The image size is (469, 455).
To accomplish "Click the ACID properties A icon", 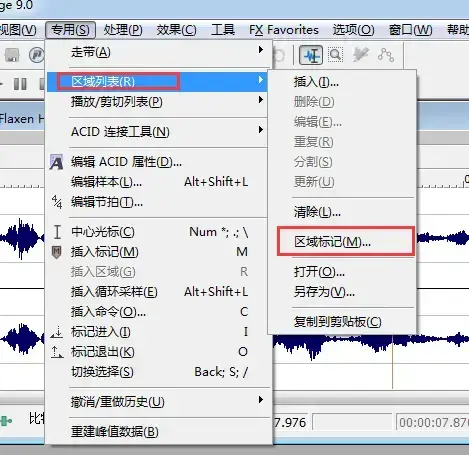I will point(56,162).
